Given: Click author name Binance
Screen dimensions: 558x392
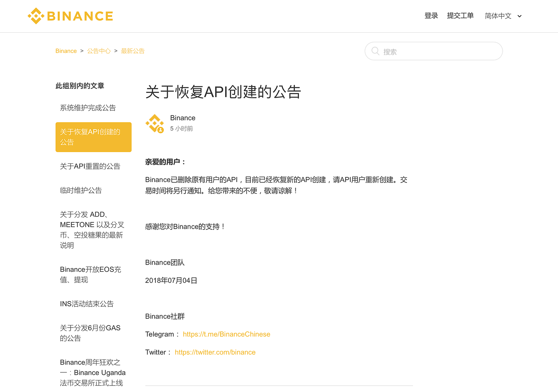Looking at the screenshot, I should (x=183, y=118).
